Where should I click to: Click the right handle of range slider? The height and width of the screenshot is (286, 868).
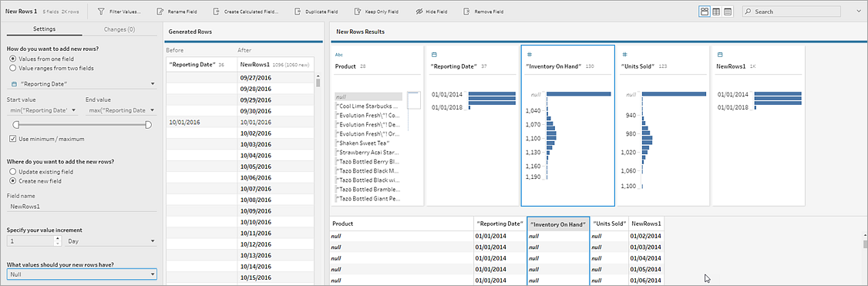[148, 125]
